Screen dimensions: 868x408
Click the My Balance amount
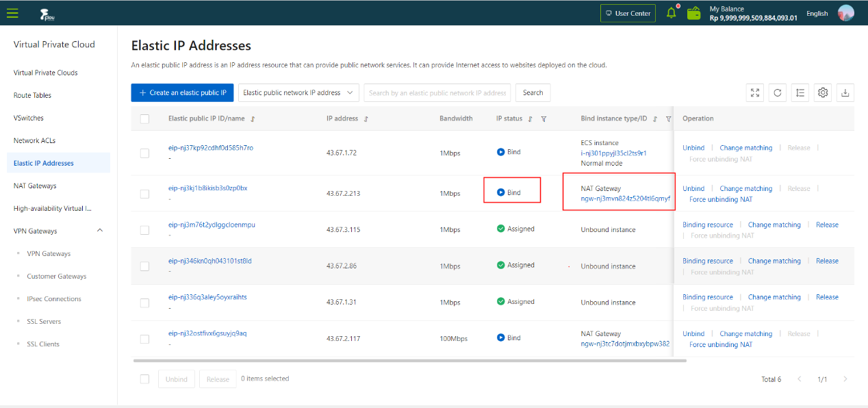point(753,18)
